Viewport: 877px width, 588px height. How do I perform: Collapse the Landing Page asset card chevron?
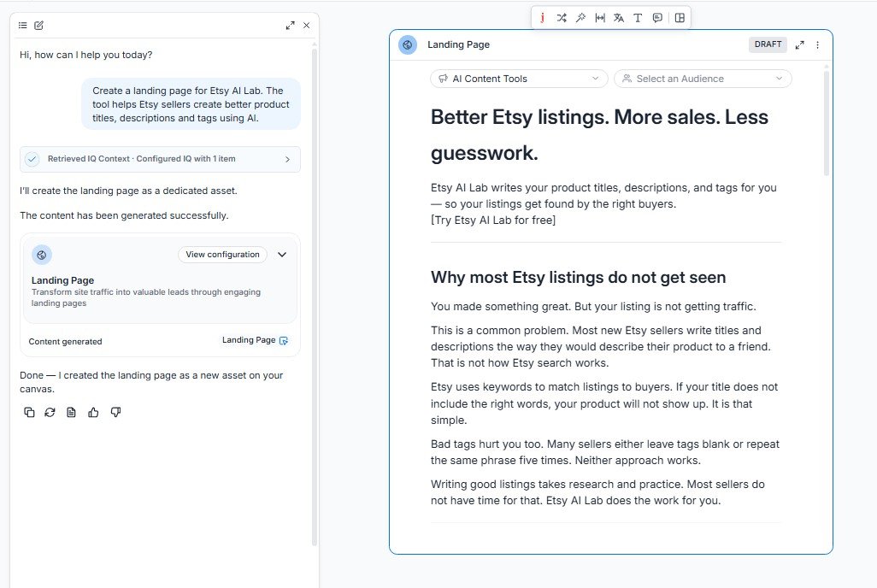[x=282, y=255]
